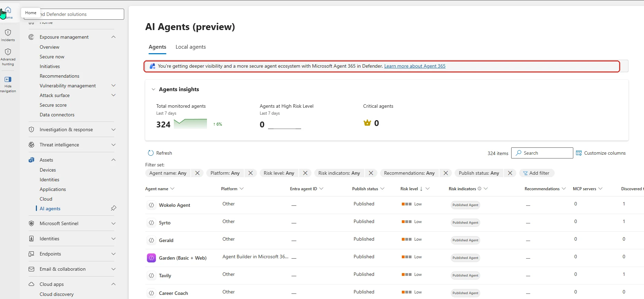Click the Published Agent tag in Syrto row
Image resolution: width=644 pixels, height=299 pixels.
tap(465, 223)
